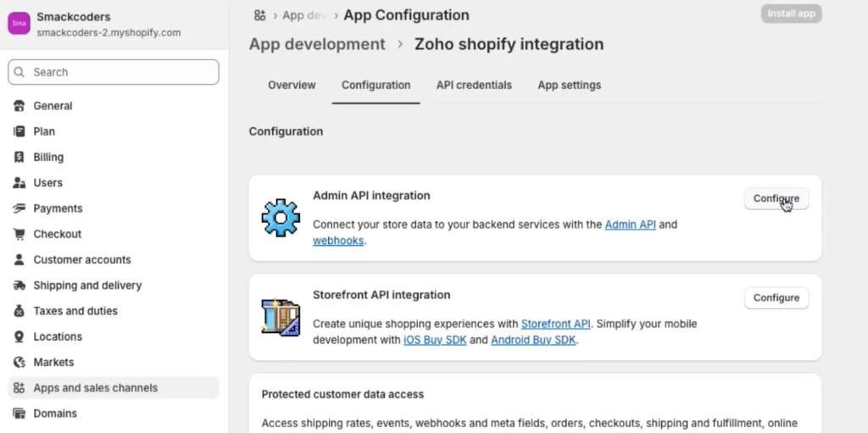Click the Configuration section heading below the tabs
868x433 pixels.
pyautogui.click(x=286, y=132)
